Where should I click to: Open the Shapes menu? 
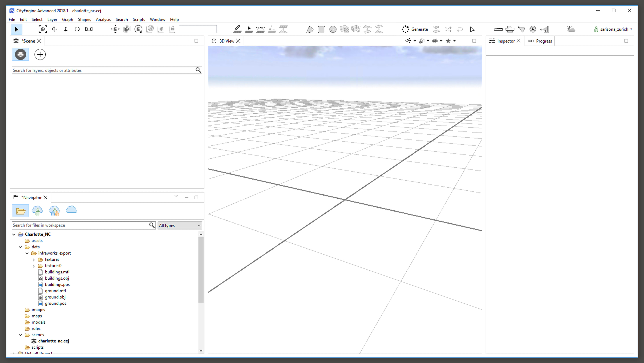[84, 20]
